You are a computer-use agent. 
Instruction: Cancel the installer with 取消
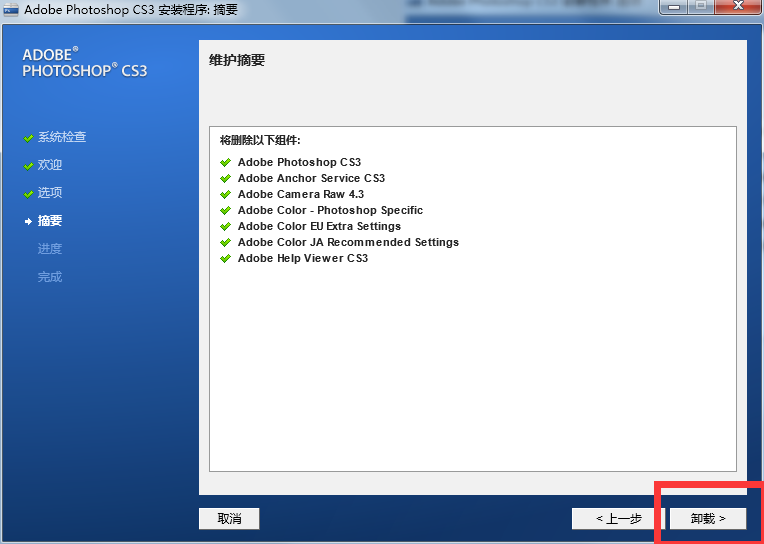click(229, 519)
